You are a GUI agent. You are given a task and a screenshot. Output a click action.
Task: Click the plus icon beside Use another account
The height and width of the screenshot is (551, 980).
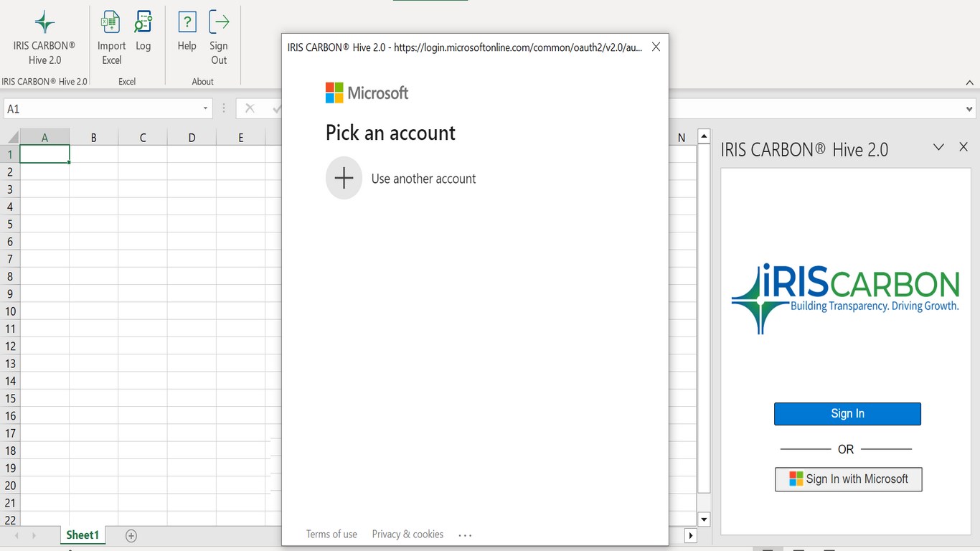point(344,178)
